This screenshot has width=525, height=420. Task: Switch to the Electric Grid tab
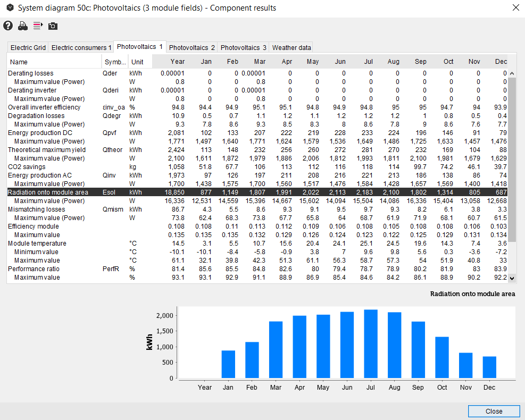[x=28, y=48]
